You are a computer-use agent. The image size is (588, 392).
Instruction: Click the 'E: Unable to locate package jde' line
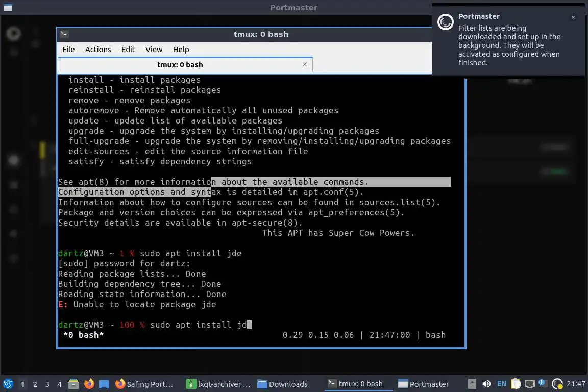pyautogui.click(x=137, y=304)
